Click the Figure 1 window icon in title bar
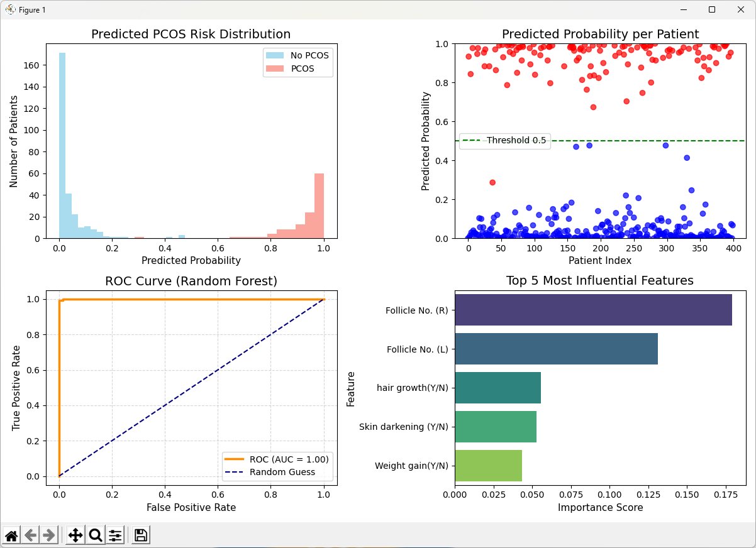Viewport: 756px width, 548px height. click(10, 9)
